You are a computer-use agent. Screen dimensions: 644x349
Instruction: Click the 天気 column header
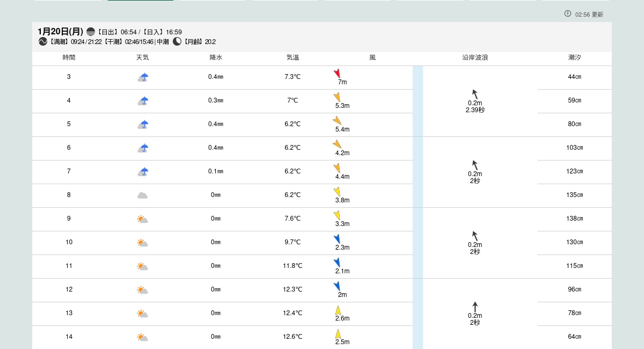click(142, 57)
